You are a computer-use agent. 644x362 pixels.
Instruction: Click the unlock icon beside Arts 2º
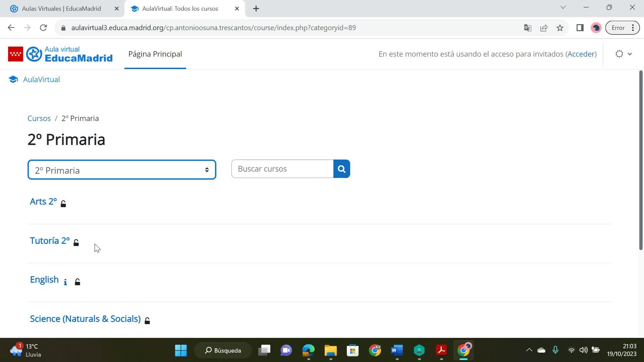click(x=63, y=203)
